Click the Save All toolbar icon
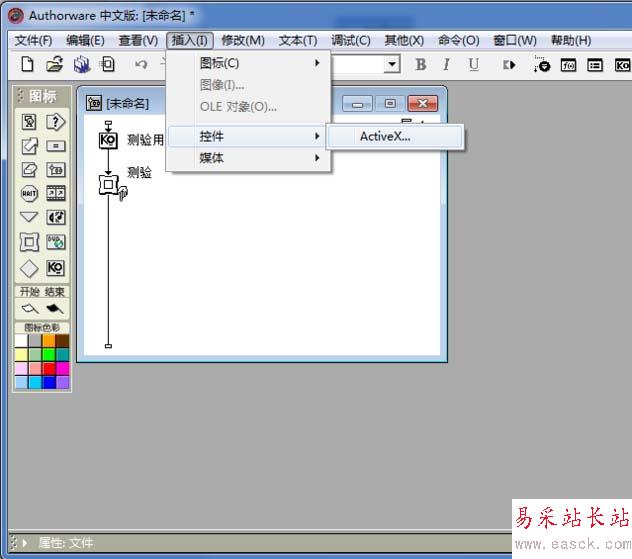Screen dimensions: 632x559 (x=81, y=64)
